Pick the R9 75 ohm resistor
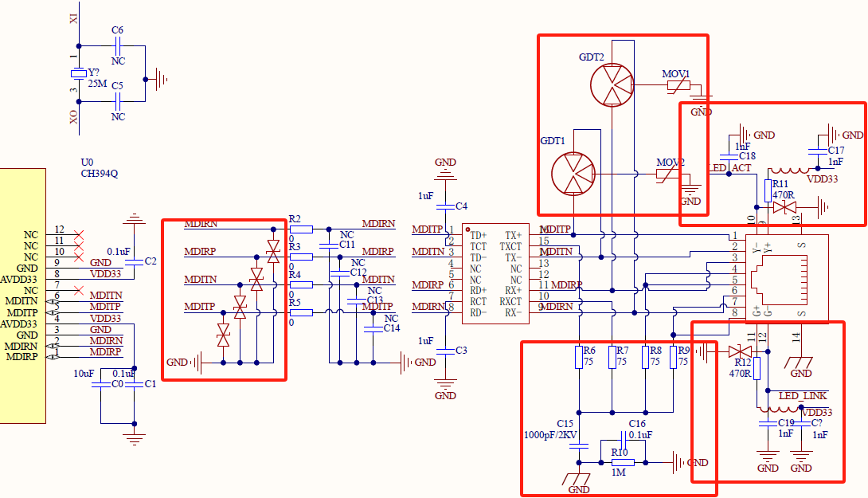 tap(673, 357)
